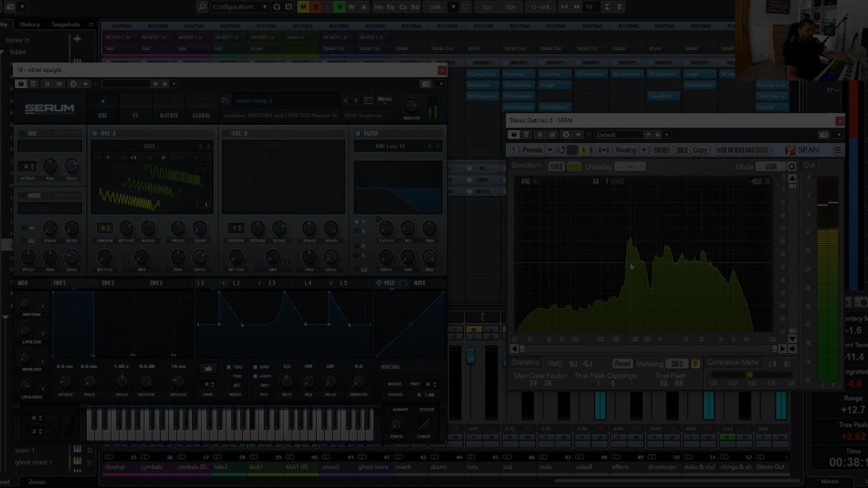Click the SPAN undo reset arrow icon
This screenshot has height=488, width=868.
click(561, 150)
